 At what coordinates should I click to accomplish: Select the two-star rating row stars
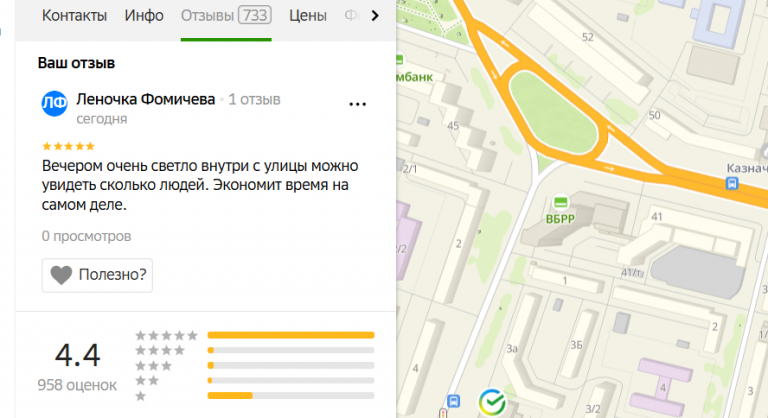(x=147, y=381)
